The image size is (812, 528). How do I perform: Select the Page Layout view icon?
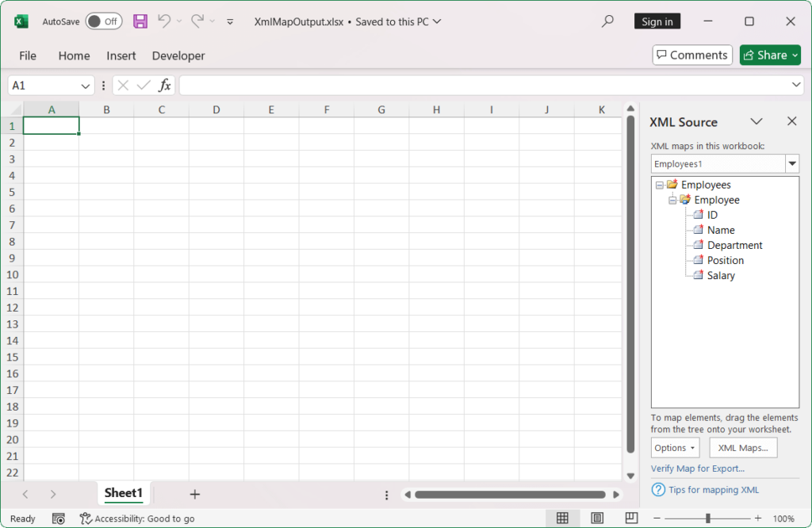tap(596, 518)
